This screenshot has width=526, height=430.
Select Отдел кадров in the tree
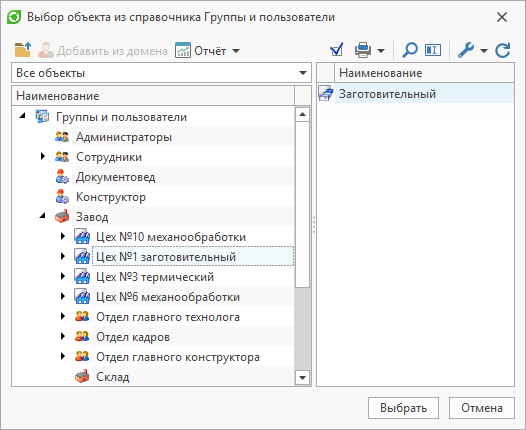click(x=133, y=337)
